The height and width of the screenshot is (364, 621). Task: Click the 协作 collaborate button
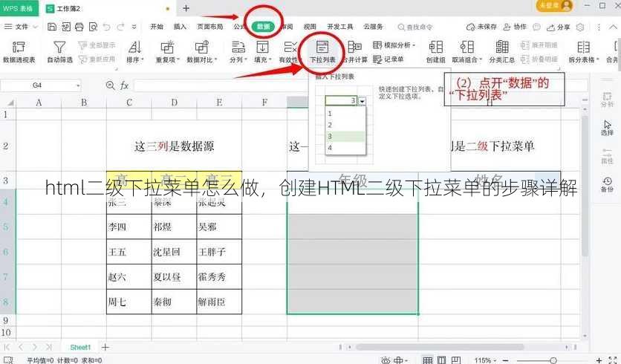point(515,27)
